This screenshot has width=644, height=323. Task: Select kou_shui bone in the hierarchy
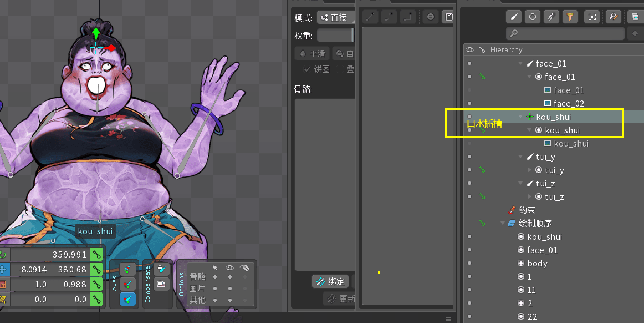coord(553,117)
